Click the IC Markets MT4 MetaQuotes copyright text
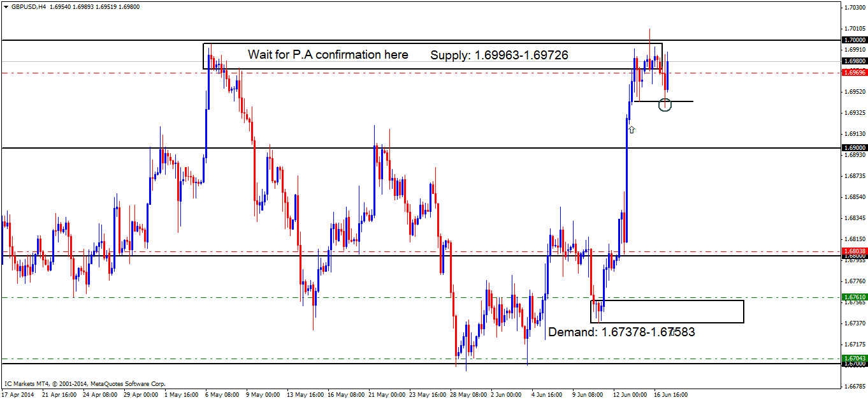The height and width of the screenshot is (400, 868). [85, 384]
